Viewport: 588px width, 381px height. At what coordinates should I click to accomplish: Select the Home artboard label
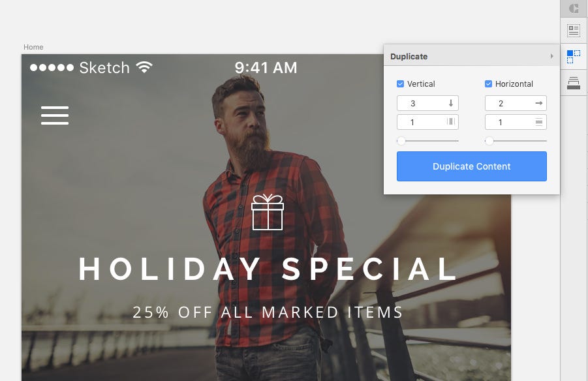tap(33, 47)
